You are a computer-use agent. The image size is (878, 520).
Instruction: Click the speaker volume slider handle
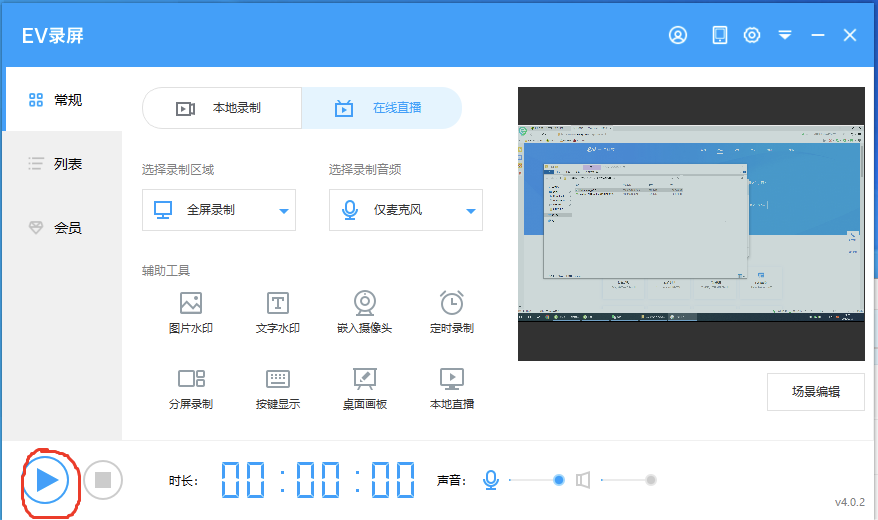[x=651, y=480]
